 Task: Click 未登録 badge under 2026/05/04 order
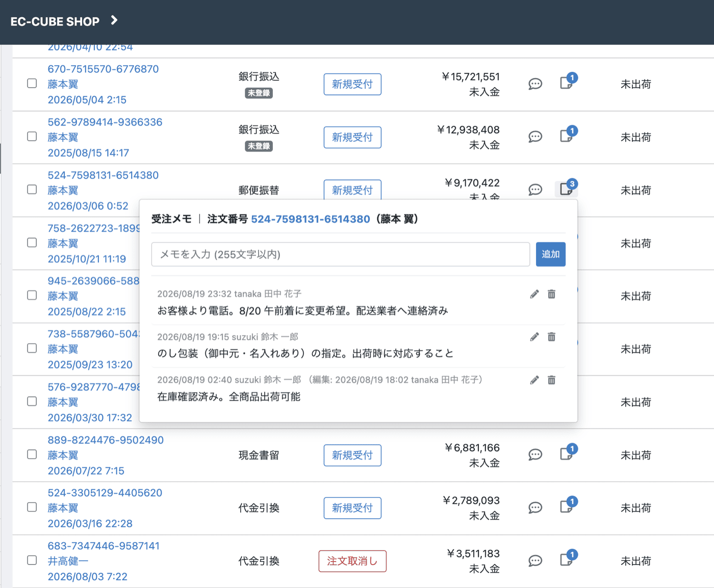(x=259, y=93)
